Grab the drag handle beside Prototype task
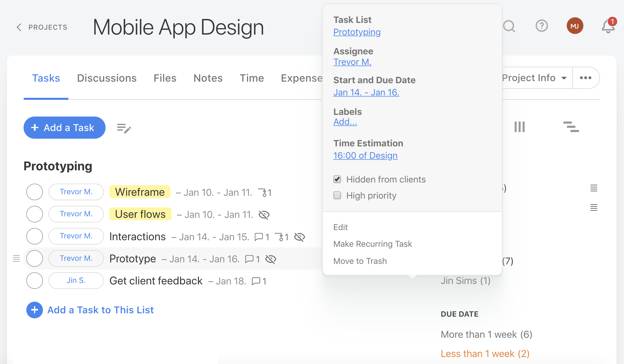The height and width of the screenshot is (364, 624). pos(16,258)
